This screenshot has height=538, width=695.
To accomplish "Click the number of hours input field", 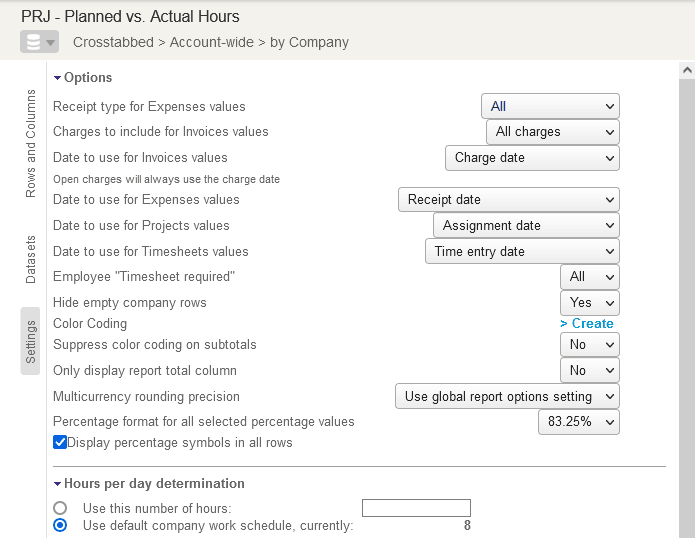I will [415, 508].
